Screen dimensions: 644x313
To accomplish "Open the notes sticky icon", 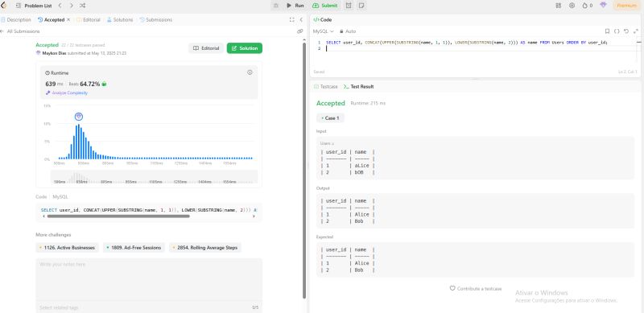I will point(361,6).
